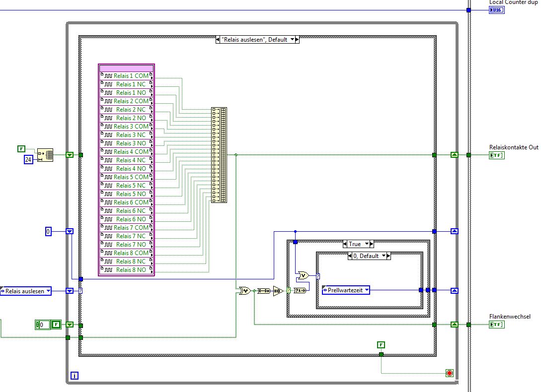Select the Relais 5 NO element

pos(126,194)
